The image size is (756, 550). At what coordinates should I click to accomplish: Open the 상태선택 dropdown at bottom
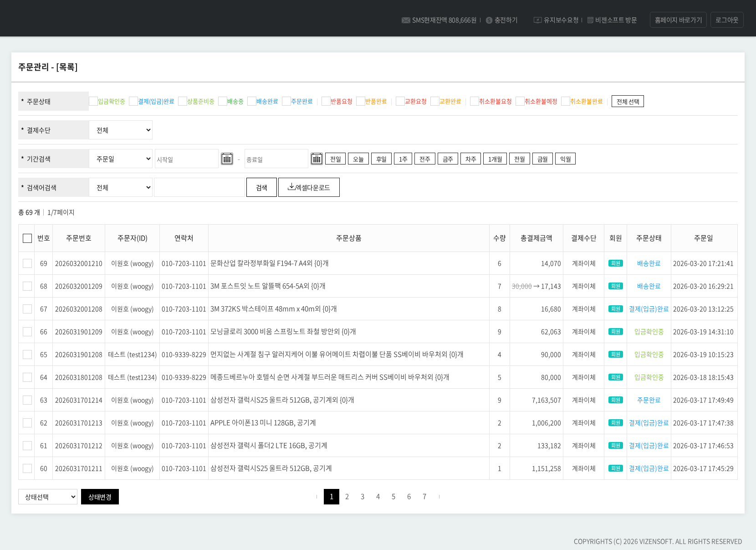coord(48,497)
